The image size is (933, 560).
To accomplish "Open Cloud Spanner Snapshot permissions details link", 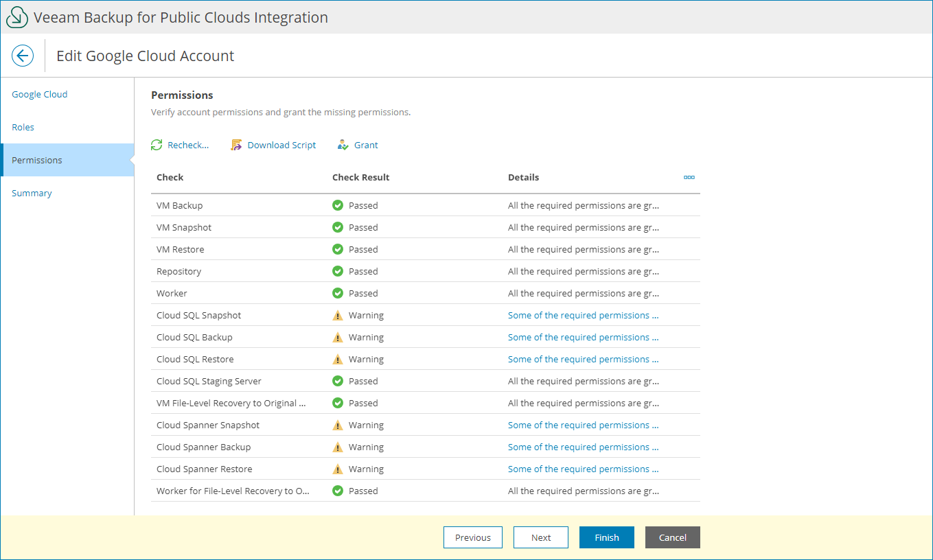I will tap(583, 425).
